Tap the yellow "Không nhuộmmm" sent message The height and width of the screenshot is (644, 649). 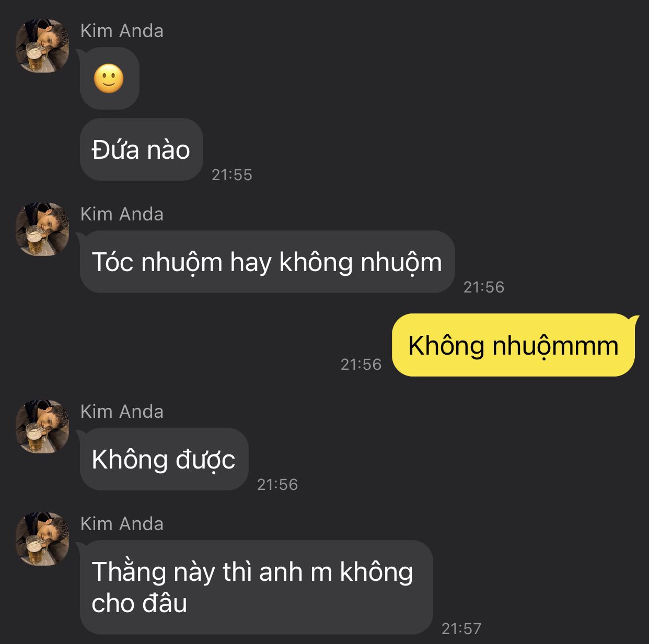click(x=513, y=345)
